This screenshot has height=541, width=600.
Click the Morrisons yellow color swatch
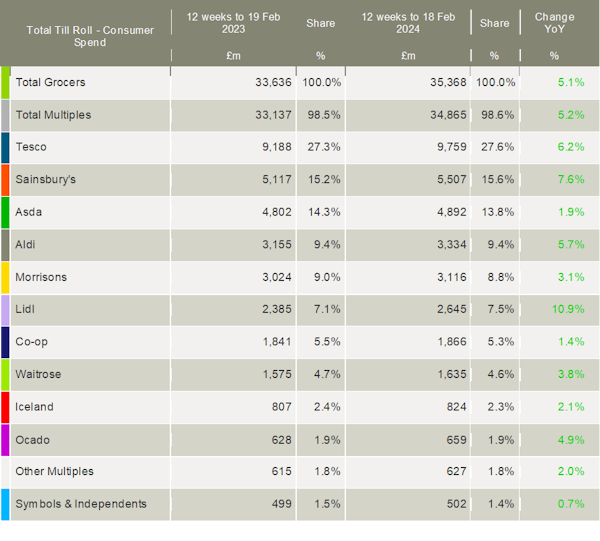click(x=5, y=278)
